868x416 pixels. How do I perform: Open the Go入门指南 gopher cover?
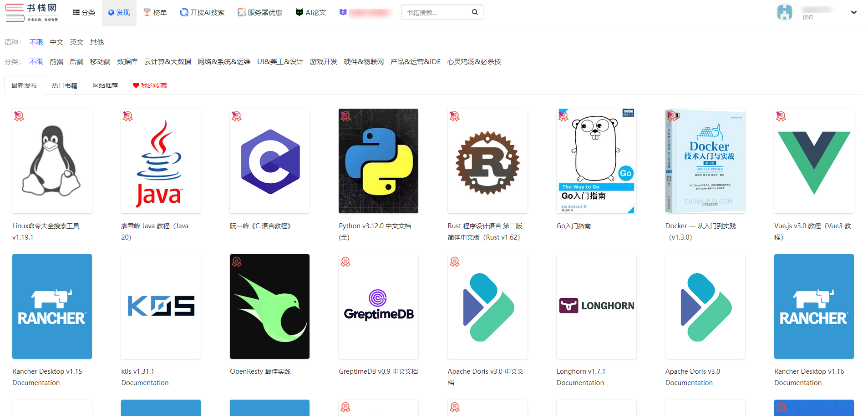coord(596,161)
